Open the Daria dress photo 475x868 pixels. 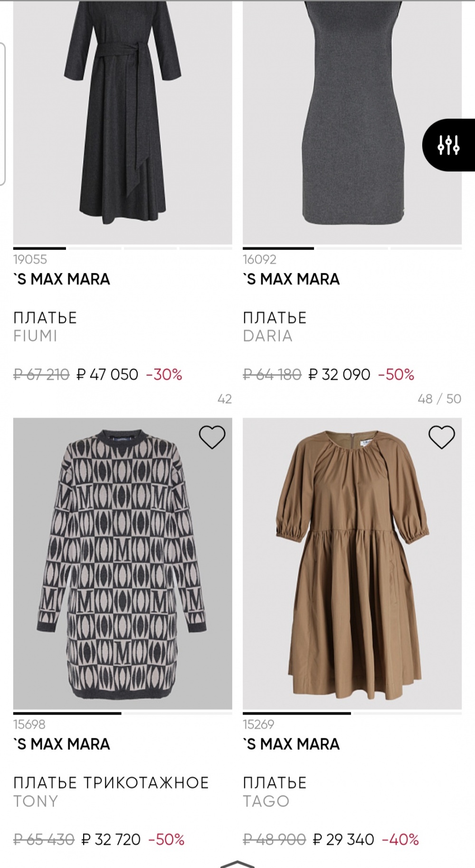click(x=352, y=124)
